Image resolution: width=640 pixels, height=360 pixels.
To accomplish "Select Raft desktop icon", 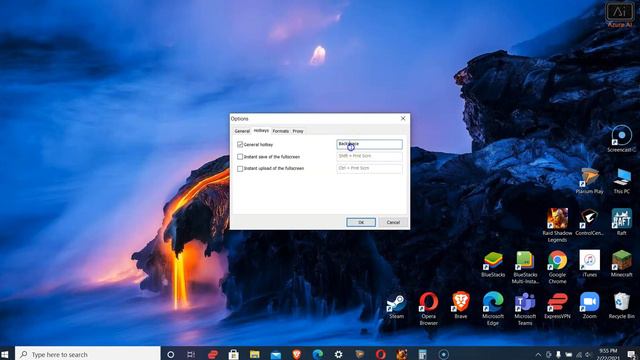I will click(x=621, y=223).
